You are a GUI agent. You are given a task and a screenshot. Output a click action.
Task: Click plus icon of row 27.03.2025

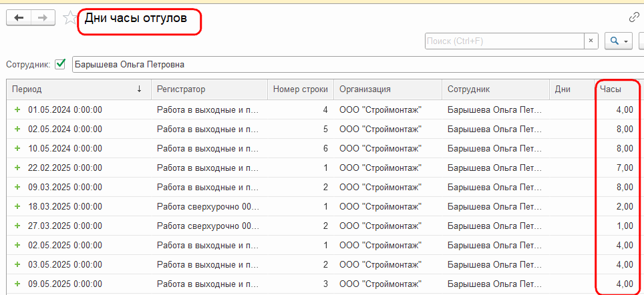[17, 226]
